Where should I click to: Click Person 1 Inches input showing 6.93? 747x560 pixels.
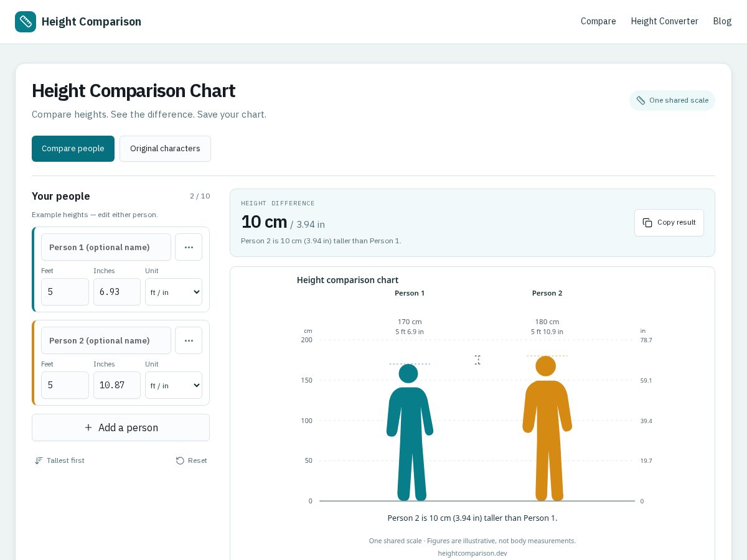point(117,292)
